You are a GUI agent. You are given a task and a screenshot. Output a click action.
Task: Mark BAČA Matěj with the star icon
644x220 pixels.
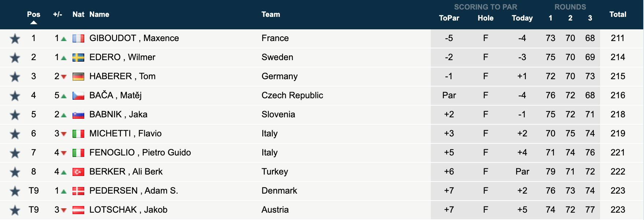coord(15,96)
